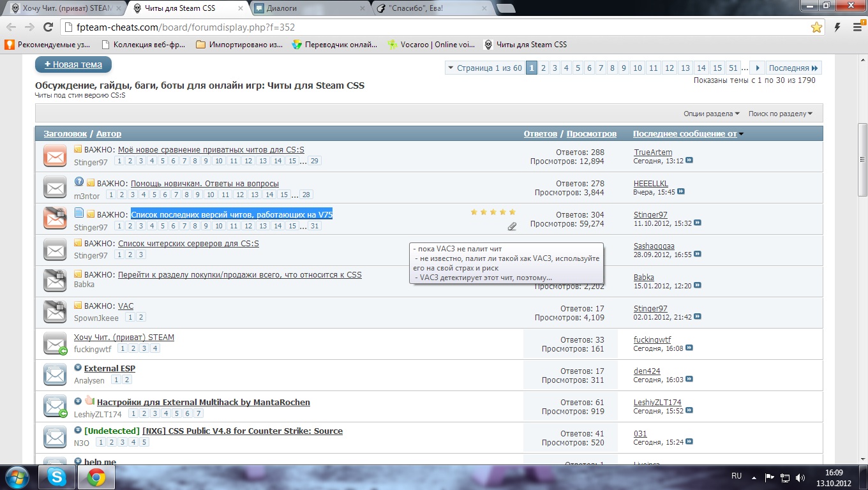The width and height of the screenshot is (868, 490).
Task: Click the Chrome icon in taskbar
Action: (96, 477)
